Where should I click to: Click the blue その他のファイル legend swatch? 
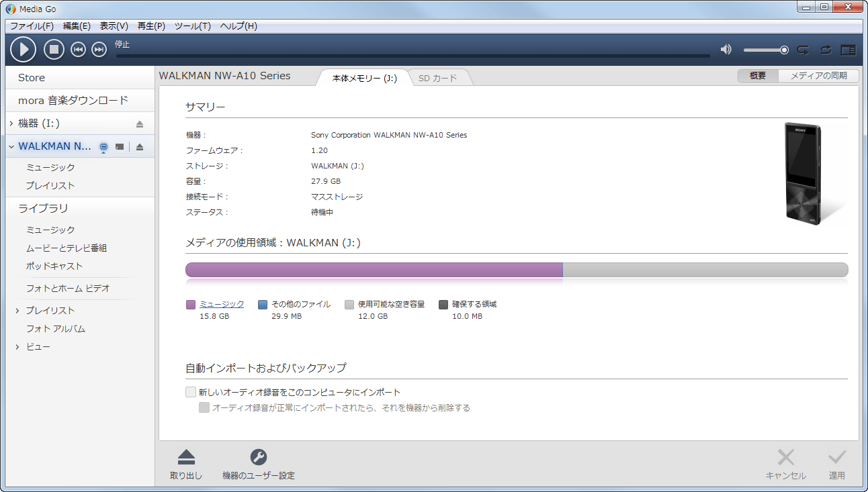tap(263, 305)
